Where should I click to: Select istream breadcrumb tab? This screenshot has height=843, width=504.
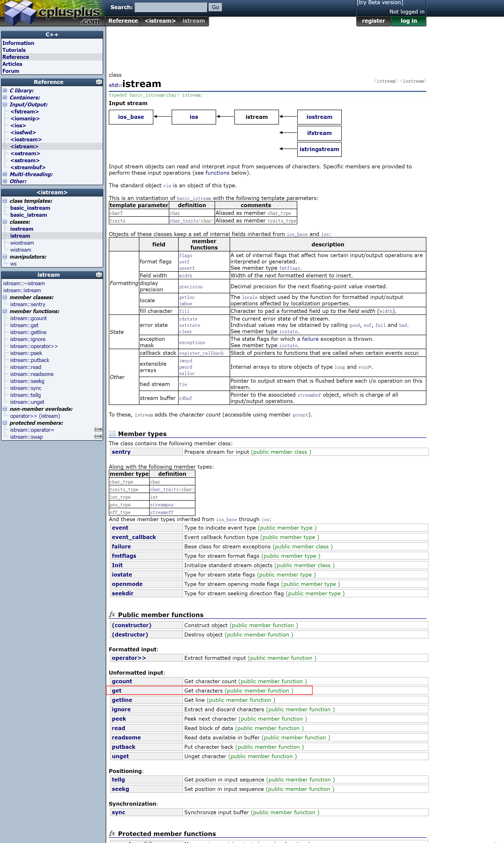pos(194,21)
